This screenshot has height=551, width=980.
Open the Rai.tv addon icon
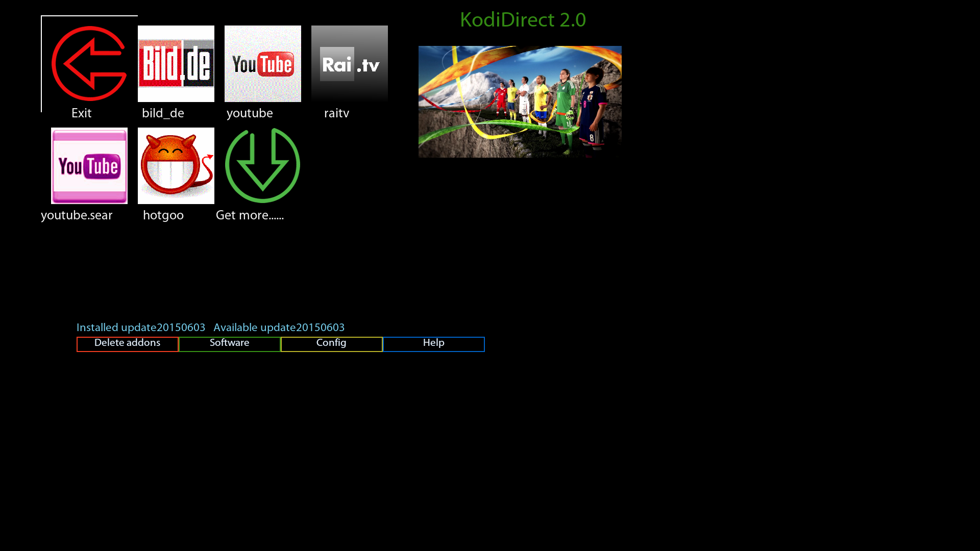pos(350,64)
